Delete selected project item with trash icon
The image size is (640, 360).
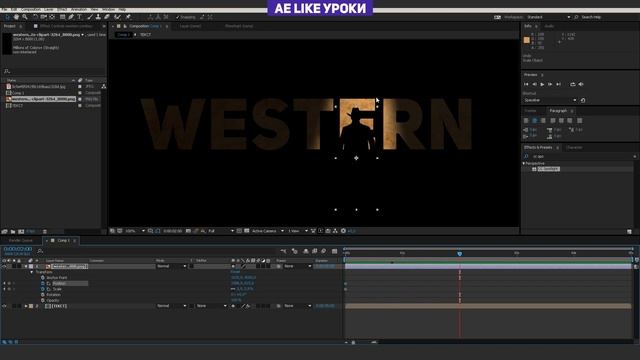[x=45, y=231]
